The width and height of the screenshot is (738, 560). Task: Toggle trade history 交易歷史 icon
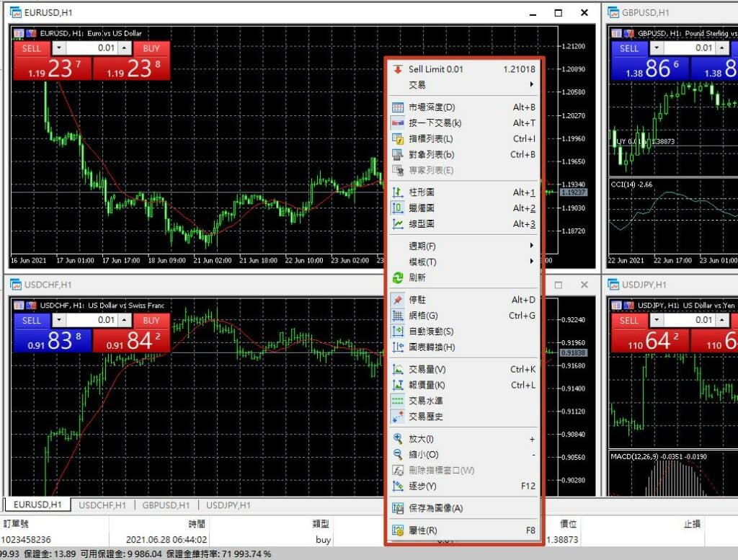pos(398,417)
